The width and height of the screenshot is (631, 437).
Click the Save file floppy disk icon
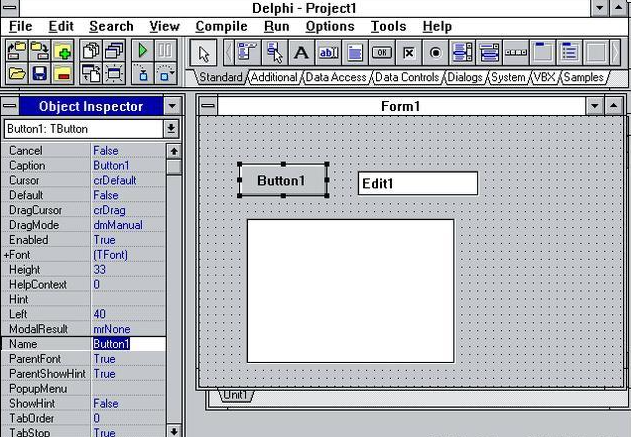[x=41, y=74]
